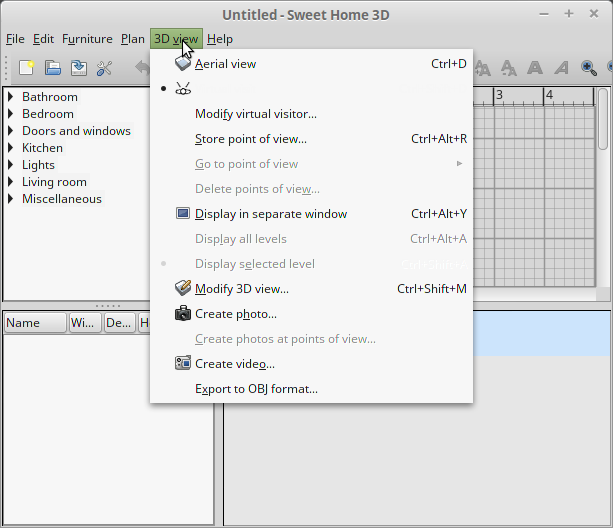This screenshot has width=613, height=528.
Task: Click the plan vertical scrollbar thumb
Action: pos(603,118)
